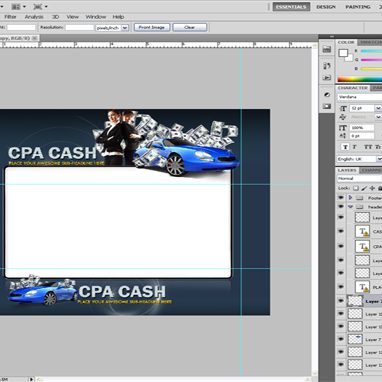Open the Actions panel play icon
382x382 pixels.
pyautogui.click(x=327, y=78)
